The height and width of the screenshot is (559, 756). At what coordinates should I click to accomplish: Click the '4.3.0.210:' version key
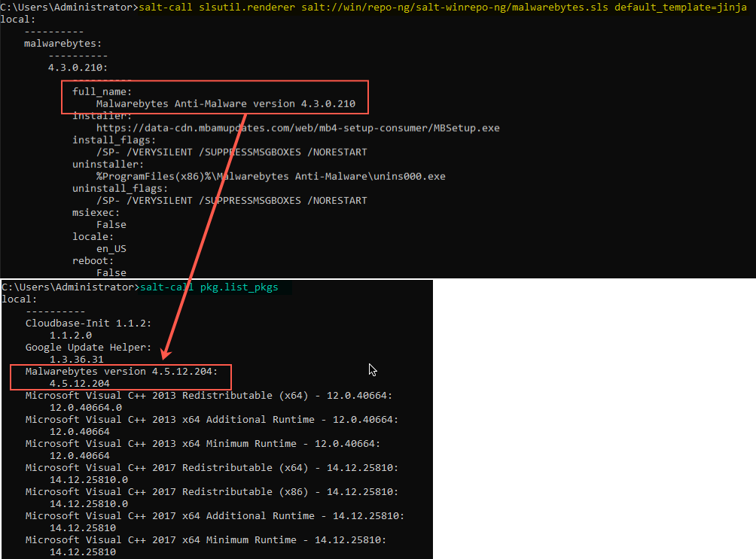click(x=78, y=68)
